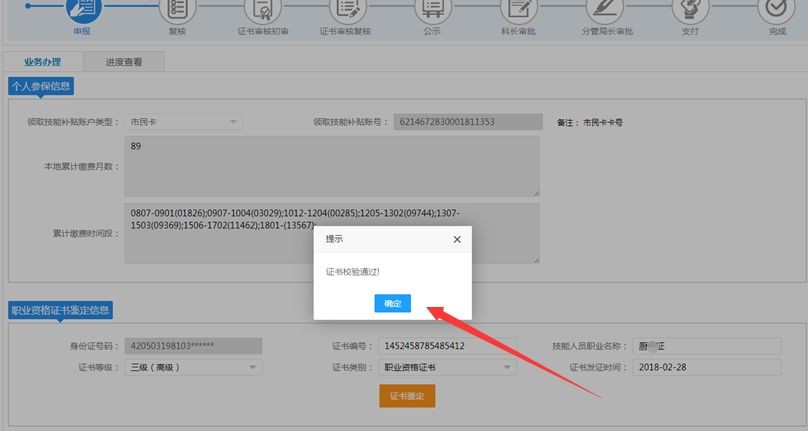Image resolution: width=808 pixels, height=431 pixels.
Task: Click the 复核 step icon
Action: (x=177, y=8)
